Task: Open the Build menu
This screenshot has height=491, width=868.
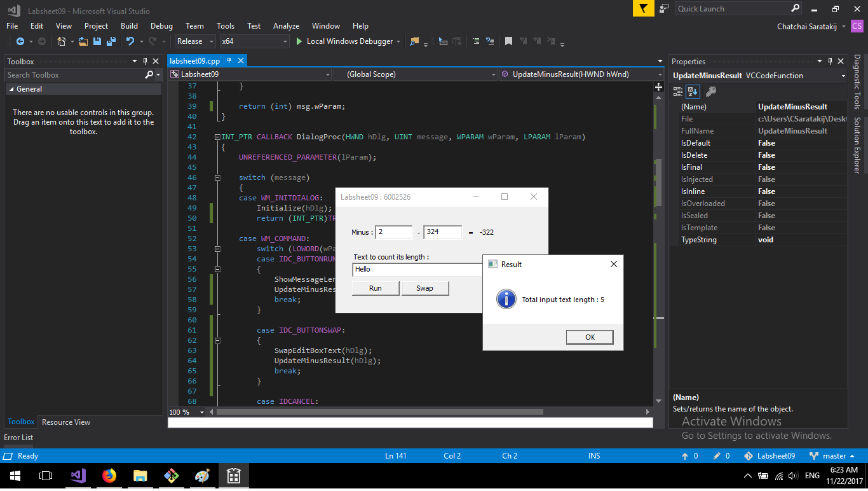Action: 129,26
